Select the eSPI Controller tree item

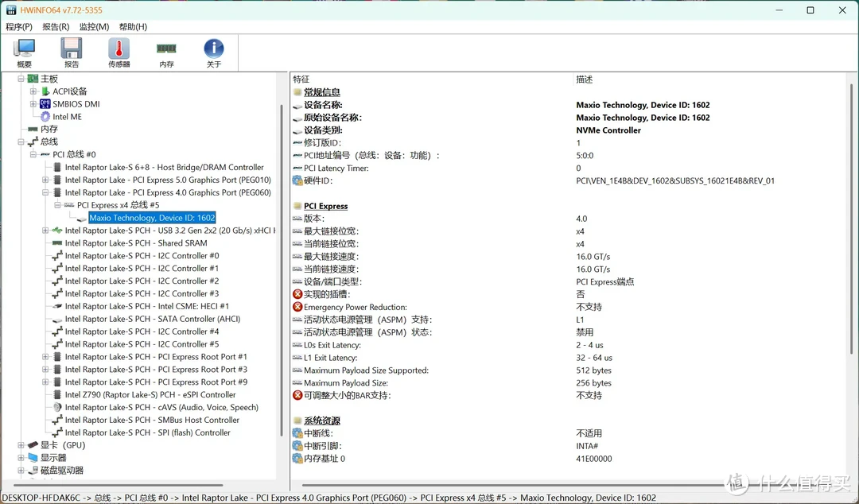(150, 394)
